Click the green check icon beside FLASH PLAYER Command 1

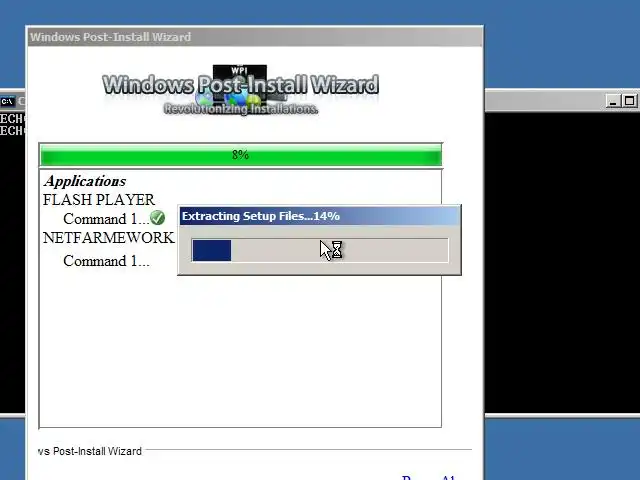tap(157, 218)
